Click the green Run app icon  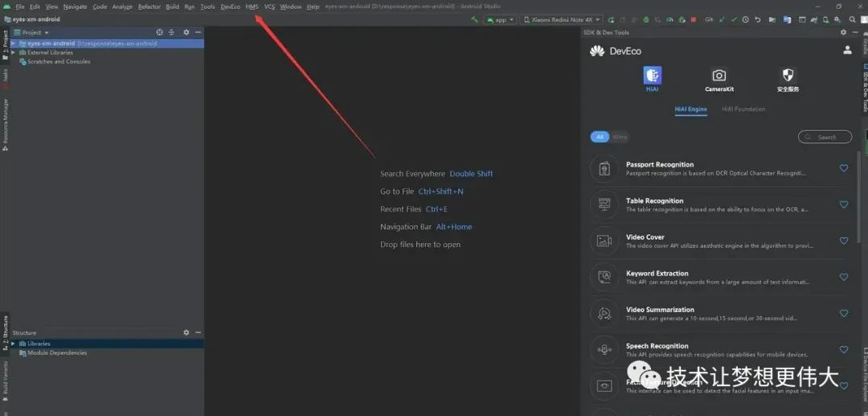(x=611, y=19)
